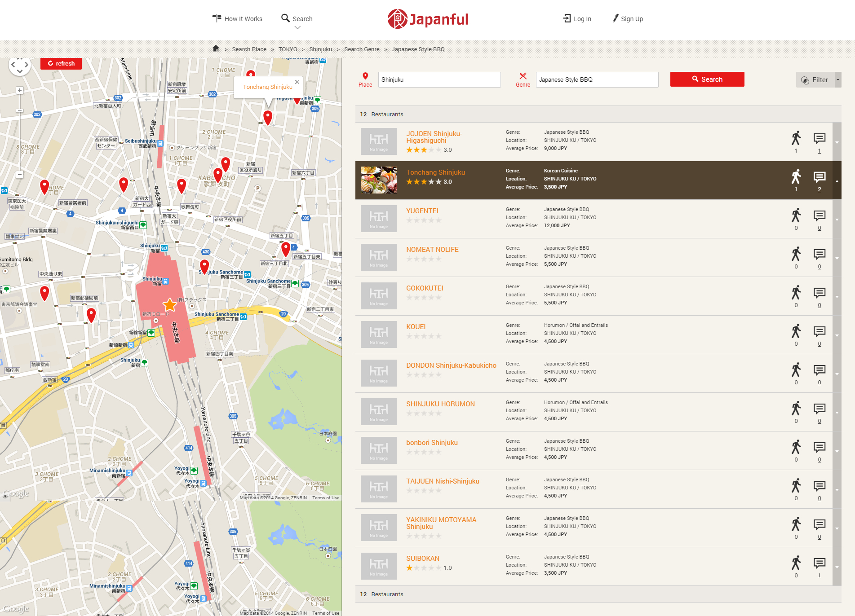Expand the NOMEAT NOLIFE row arrow

[x=837, y=258]
